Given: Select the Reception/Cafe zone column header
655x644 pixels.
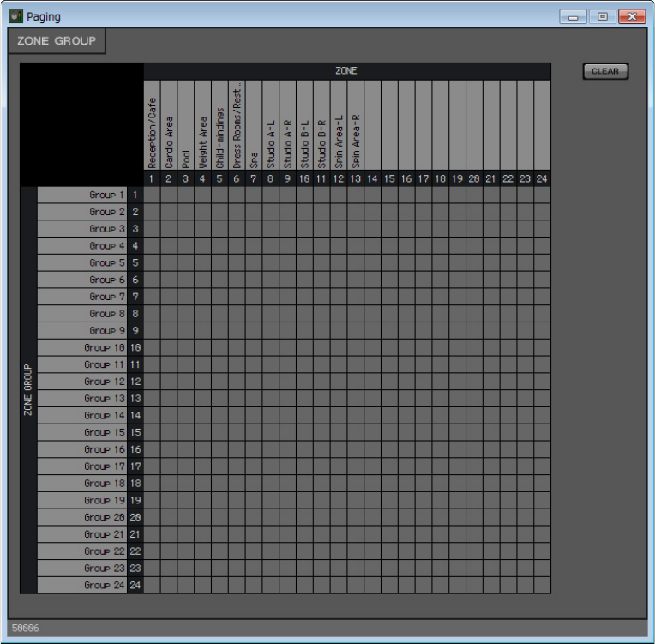Looking at the screenshot, I should click(152, 125).
